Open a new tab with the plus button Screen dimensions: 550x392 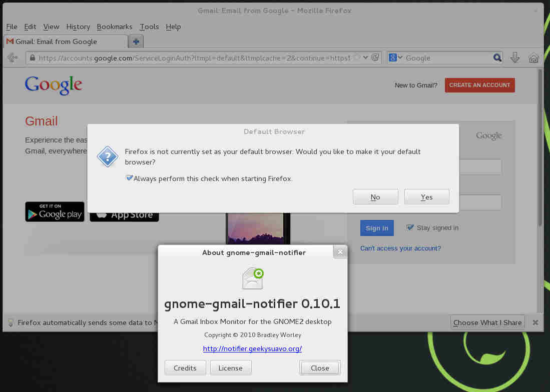(136, 41)
